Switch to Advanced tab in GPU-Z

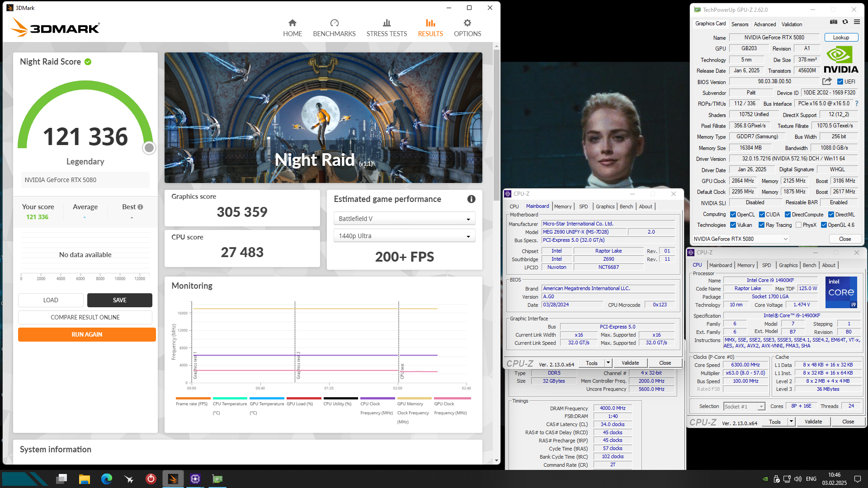tap(765, 24)
